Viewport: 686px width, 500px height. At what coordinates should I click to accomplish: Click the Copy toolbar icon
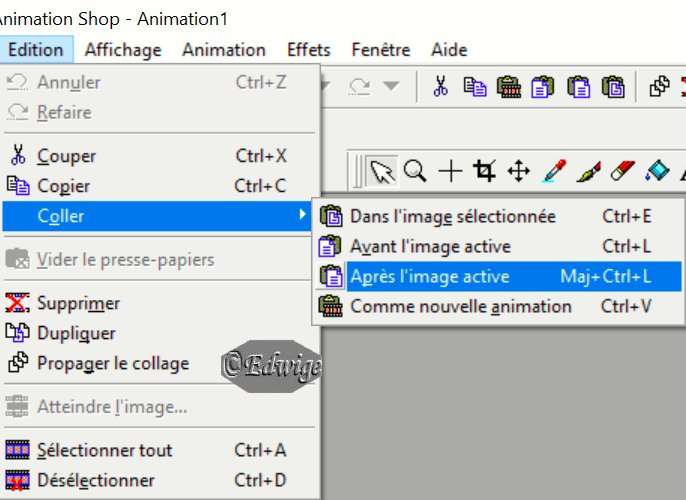coord(474,86)
